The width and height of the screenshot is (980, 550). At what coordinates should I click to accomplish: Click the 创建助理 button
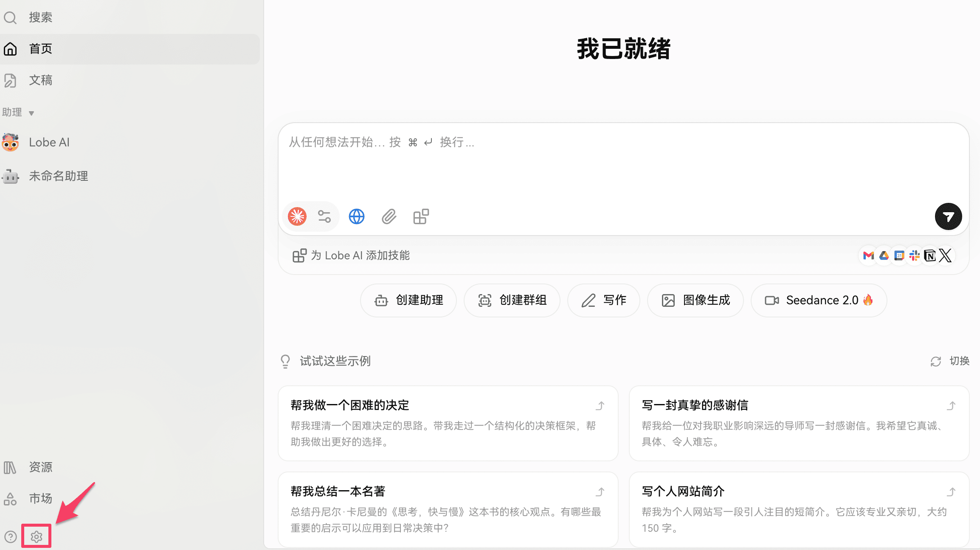pos(408,300)
